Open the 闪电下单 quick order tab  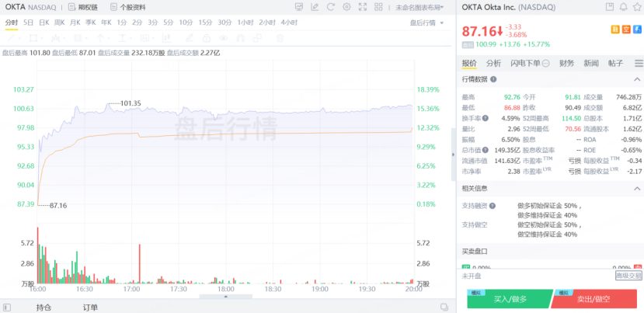tap(525, 63)
